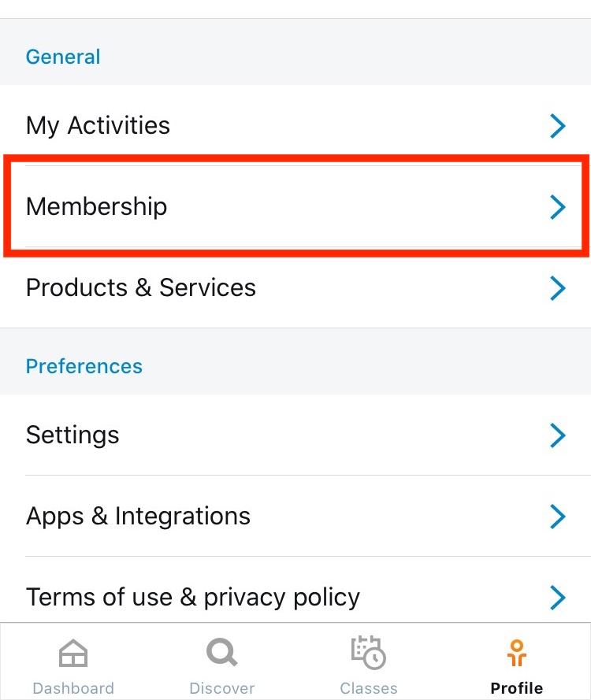
Task: Click the Terms of use chevron
Action: click(558, 597)
